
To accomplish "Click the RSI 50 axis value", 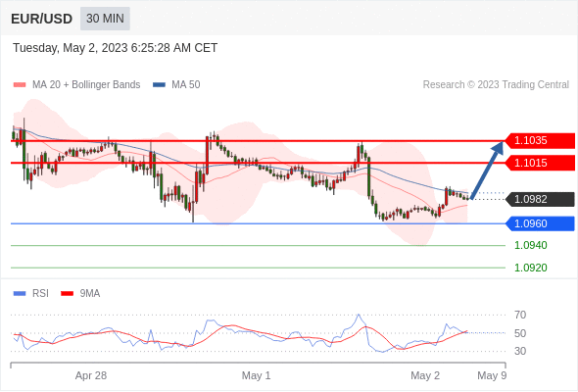I will (520, 333).
